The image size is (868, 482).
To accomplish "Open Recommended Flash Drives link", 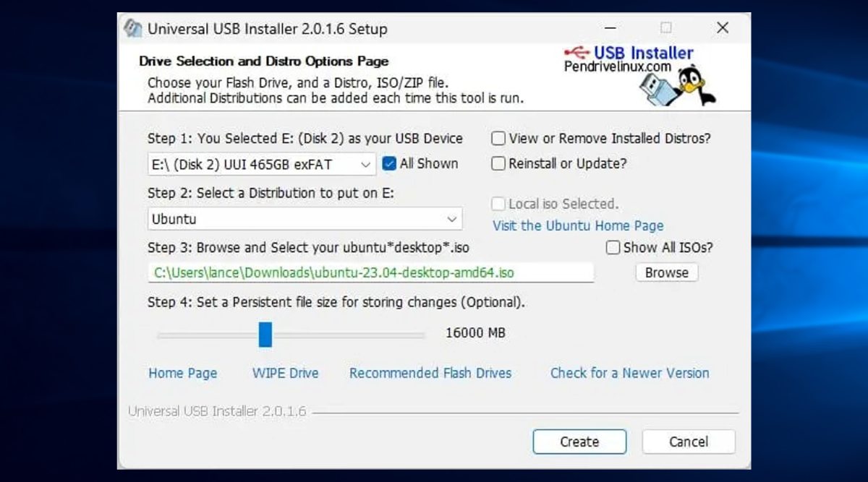I will (x=430, y=373).
